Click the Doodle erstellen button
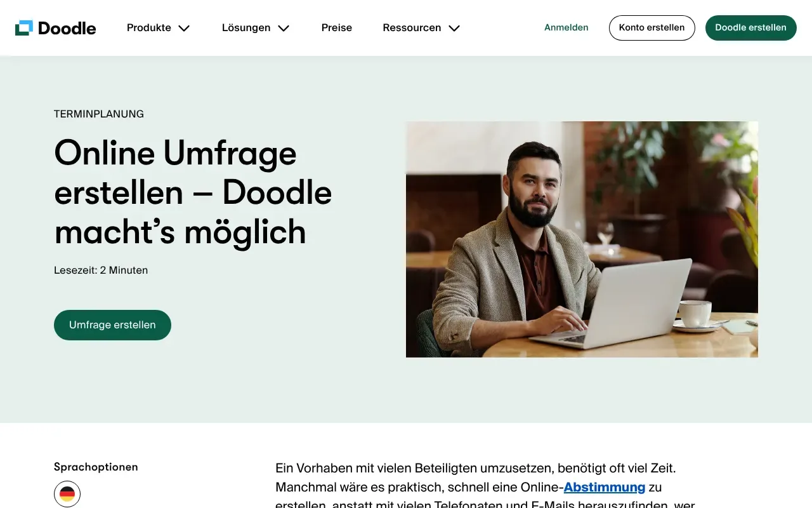Viewport: 812px width, 508px height. (751, 28)
